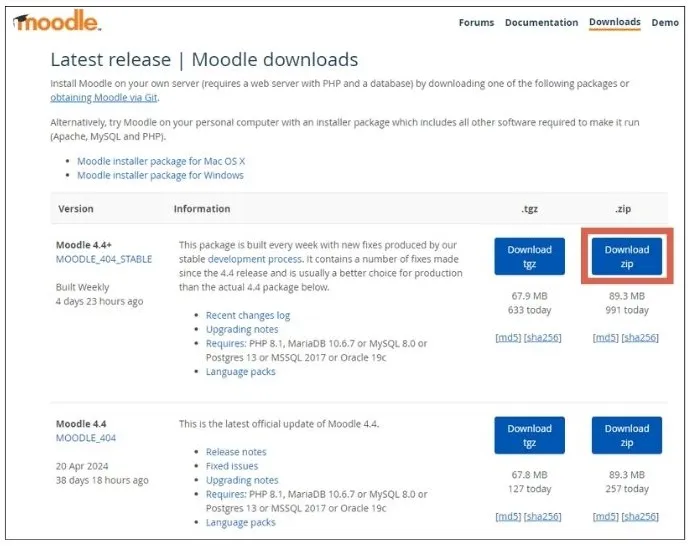Open sha256 link for 4.4 tgz
This screenshot has height=546, width=691.
(542, 516)
